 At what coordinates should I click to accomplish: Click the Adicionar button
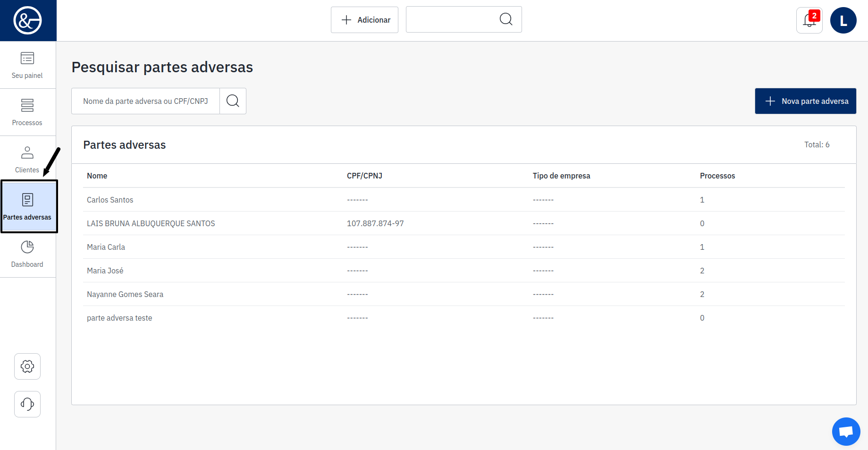coord(364,20)
